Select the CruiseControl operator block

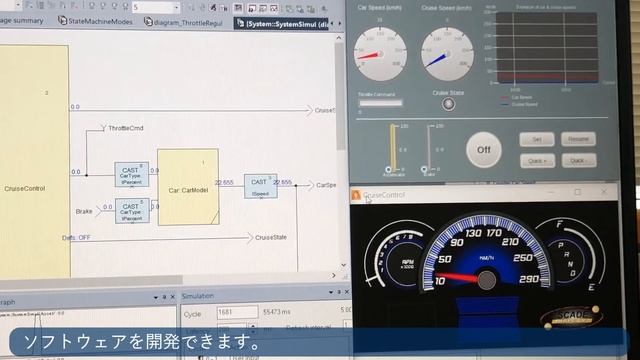click(34, 161)
